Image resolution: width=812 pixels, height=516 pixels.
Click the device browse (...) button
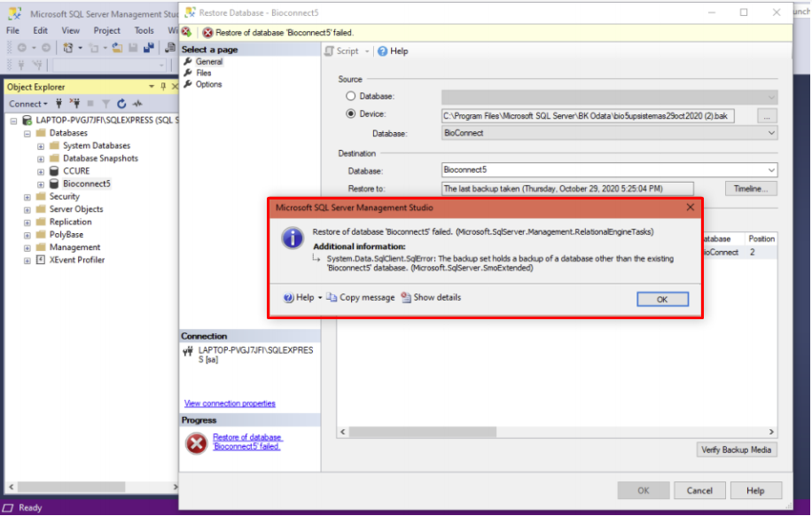tap(767, 116)
